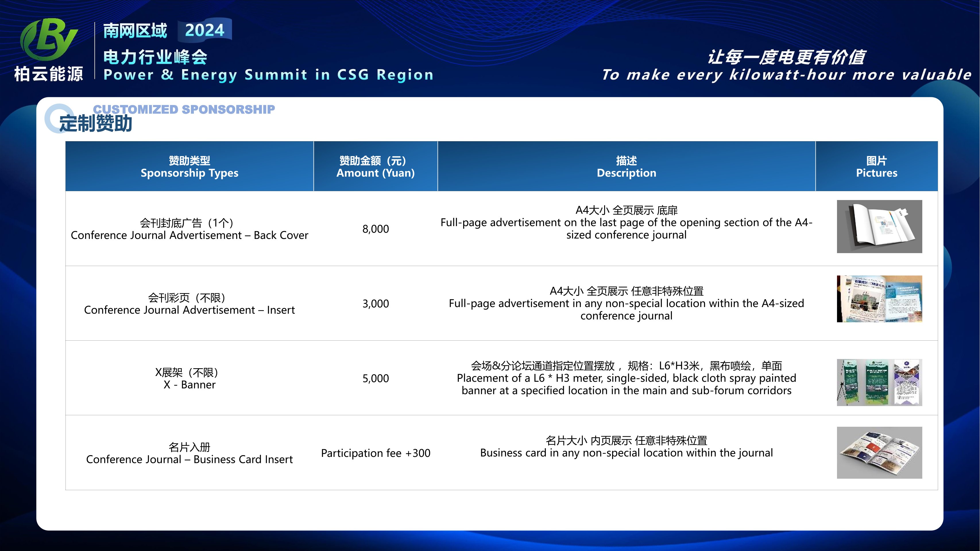
Task: Click 'Conference Journal – Business Card Insert' cell
Action: [x=190, y=453]
